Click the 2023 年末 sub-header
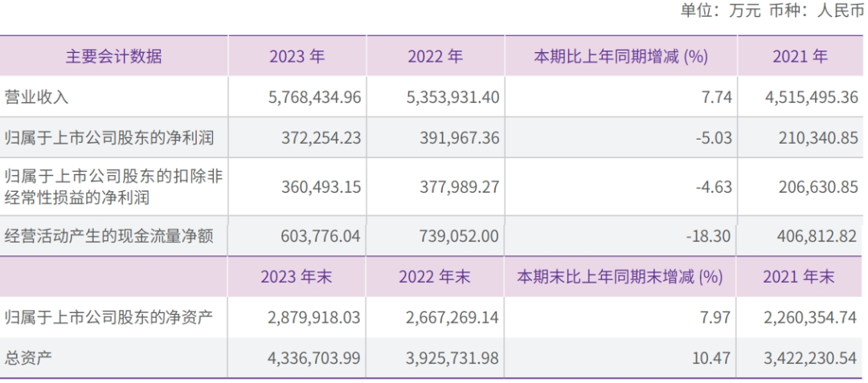The image size is (868, 383). click(297, 277)
